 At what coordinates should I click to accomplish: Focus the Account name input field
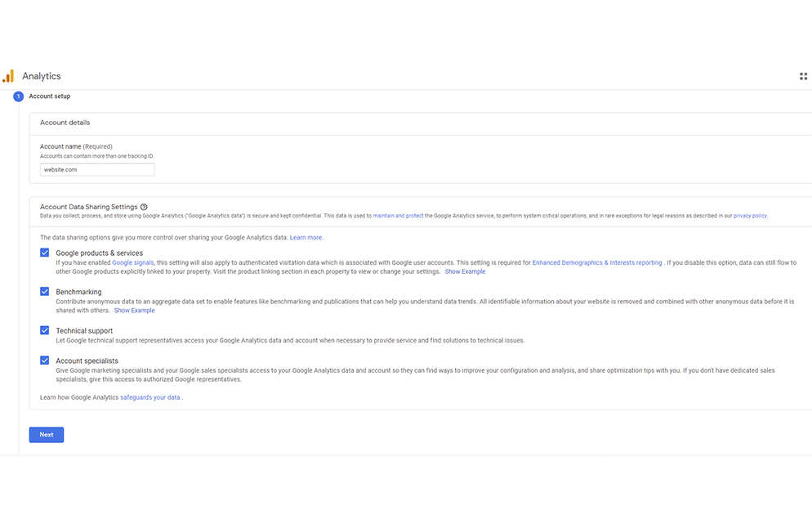(x=97, y=169)
